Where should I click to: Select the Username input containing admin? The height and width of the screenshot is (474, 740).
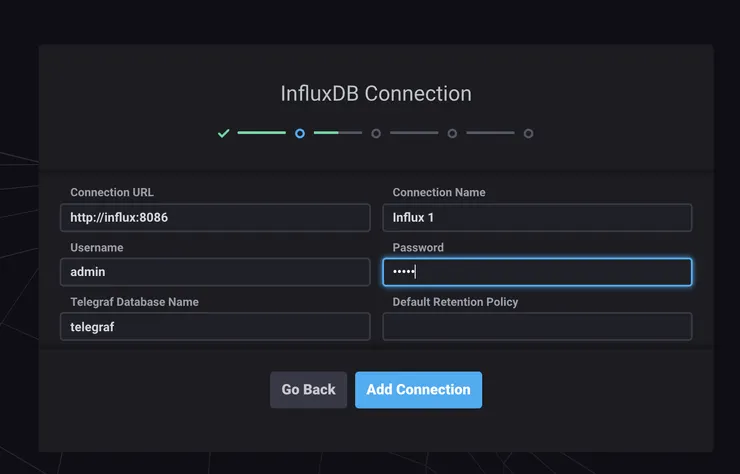[x=215, y=272]
